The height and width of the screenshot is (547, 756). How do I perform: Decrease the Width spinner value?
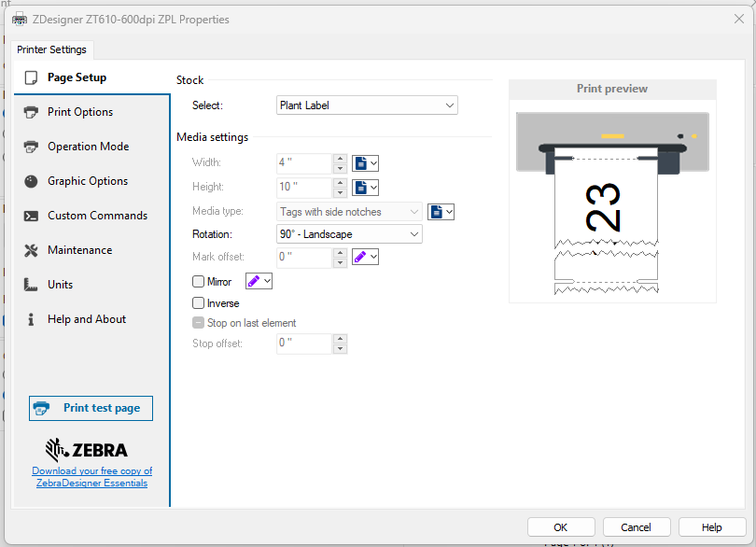point(341,168)
